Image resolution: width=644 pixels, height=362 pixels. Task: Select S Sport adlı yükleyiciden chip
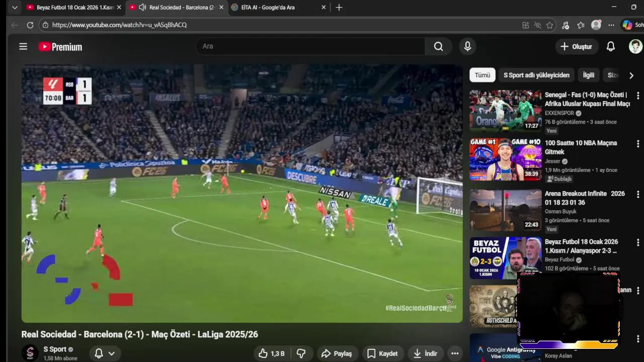pyautogui.click(x=536, y=75)
